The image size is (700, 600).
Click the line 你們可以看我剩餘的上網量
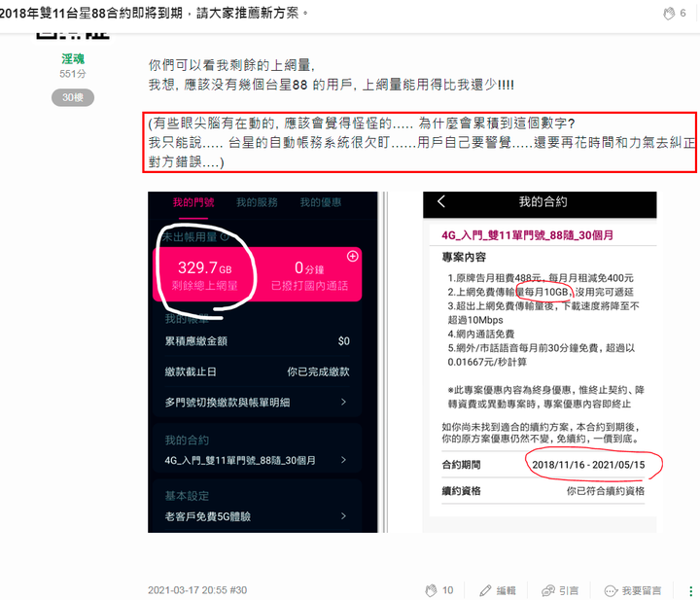[231, 65]
